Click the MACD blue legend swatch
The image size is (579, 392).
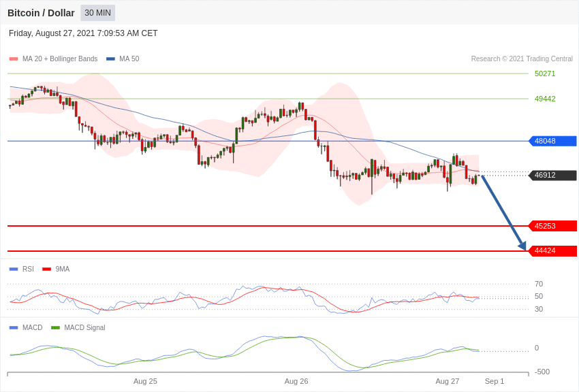pos(14,327)
